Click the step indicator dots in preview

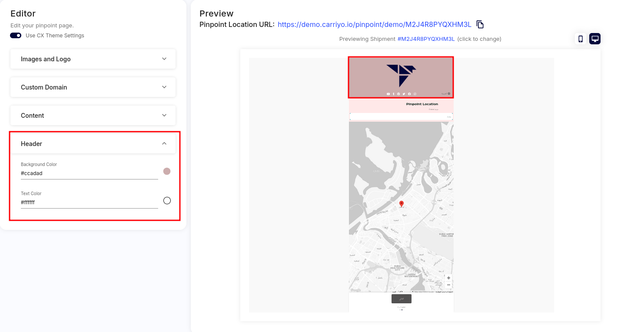[401, 310]
